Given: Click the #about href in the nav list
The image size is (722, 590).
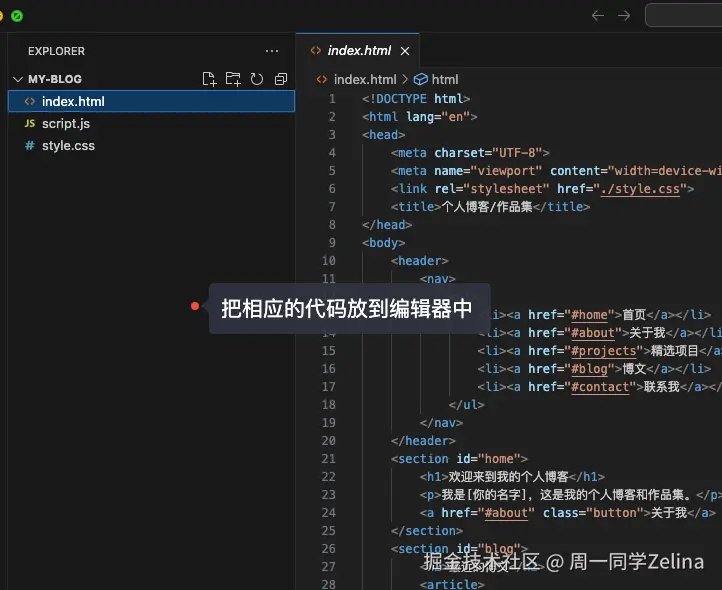Looking at the screenshot, I should [x=593, y=333].
